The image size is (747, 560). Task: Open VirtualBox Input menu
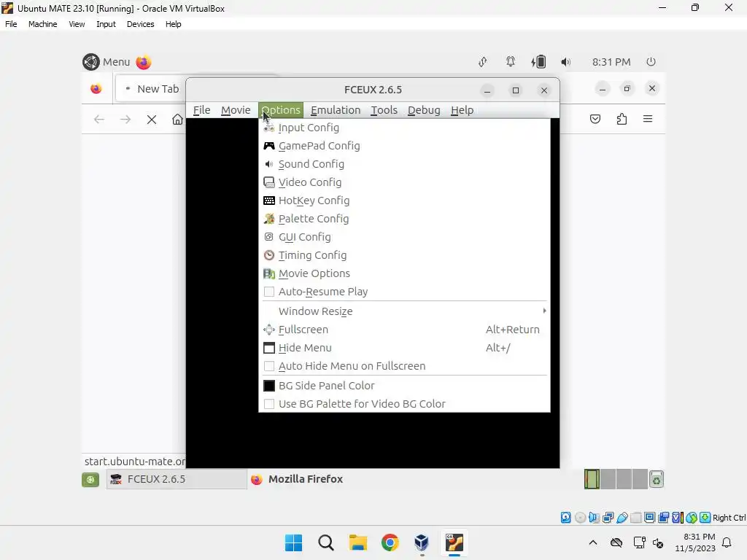coord(106,24)
